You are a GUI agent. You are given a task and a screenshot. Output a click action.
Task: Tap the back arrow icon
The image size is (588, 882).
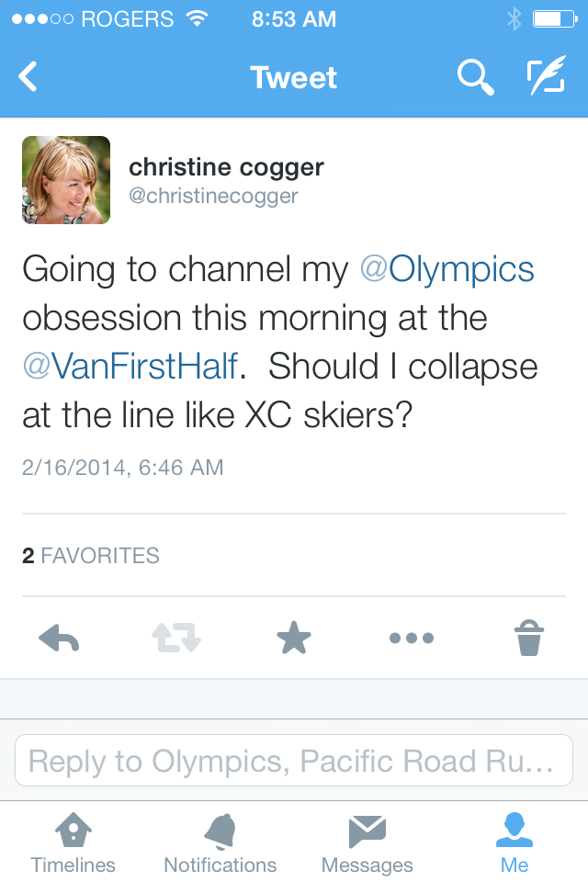[x=28, y=77]
